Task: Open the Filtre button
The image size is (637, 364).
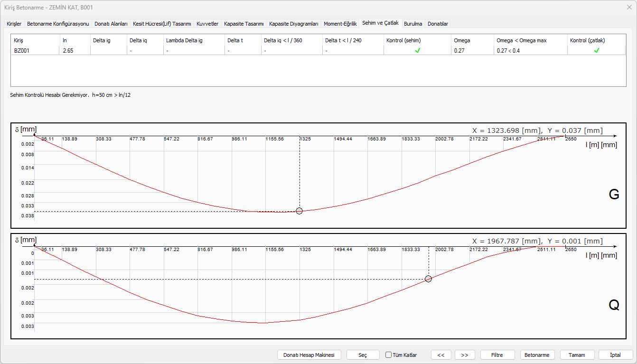Action: [x=497, y=355]
